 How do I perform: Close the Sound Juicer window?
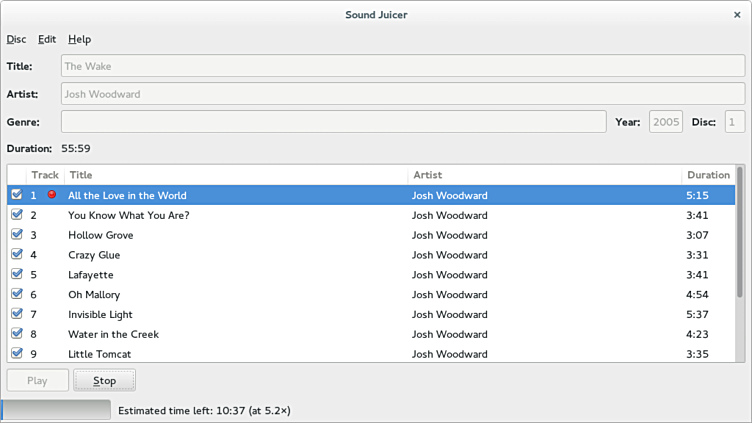737,15
